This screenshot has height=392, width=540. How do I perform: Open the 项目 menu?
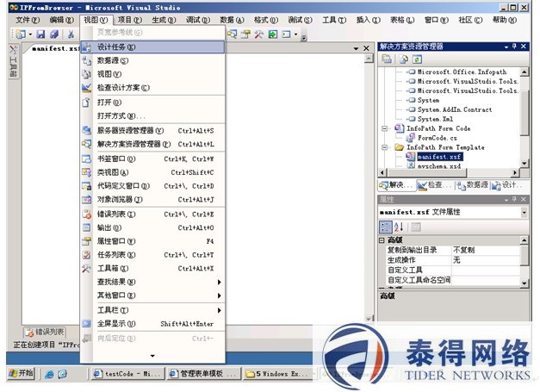(x=130, y=20)
